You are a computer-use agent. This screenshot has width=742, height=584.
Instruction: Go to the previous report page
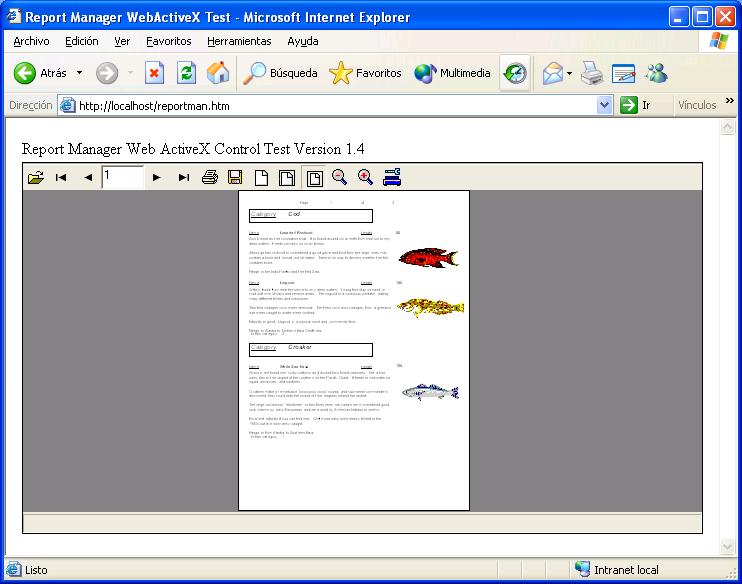pyautogui.click(x=87, y=178)
